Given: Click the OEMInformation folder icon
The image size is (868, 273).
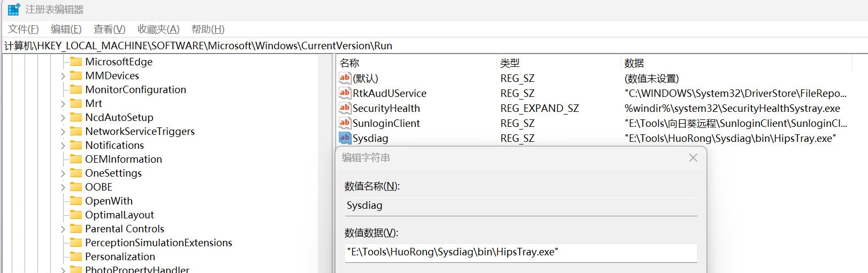Looking at the screenshot, I should click(76, 159).
